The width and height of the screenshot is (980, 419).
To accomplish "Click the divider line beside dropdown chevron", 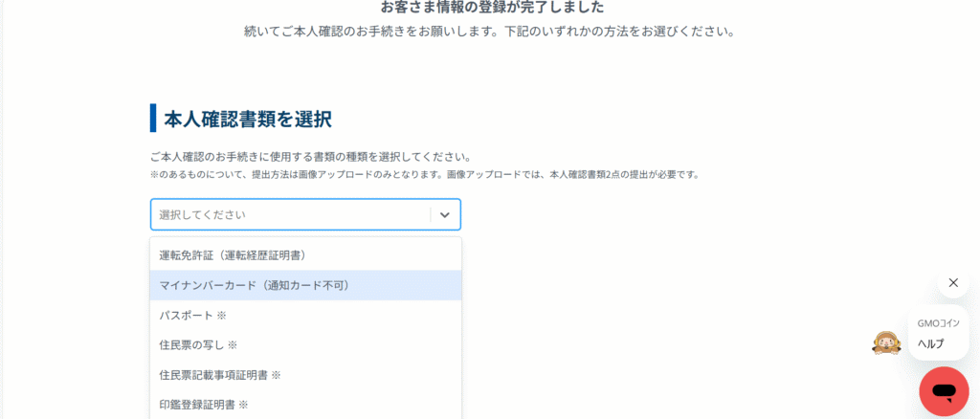I will (431, 215).
